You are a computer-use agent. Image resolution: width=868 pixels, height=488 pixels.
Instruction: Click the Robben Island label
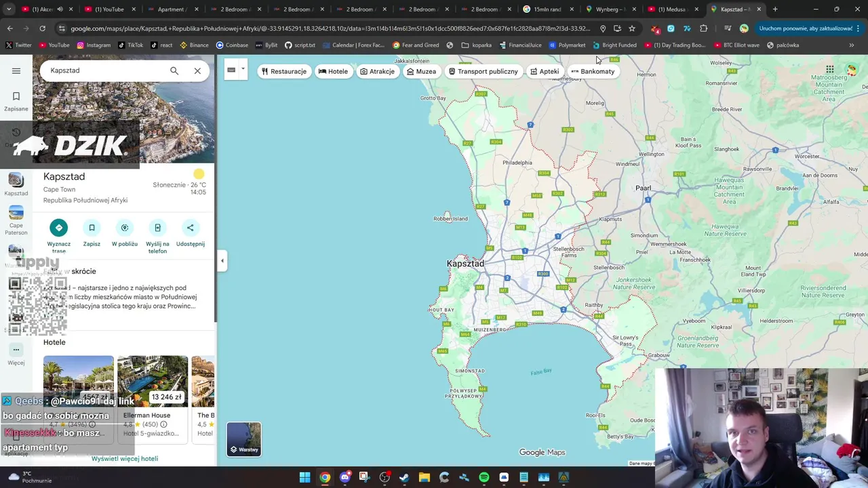coord(450,218)
